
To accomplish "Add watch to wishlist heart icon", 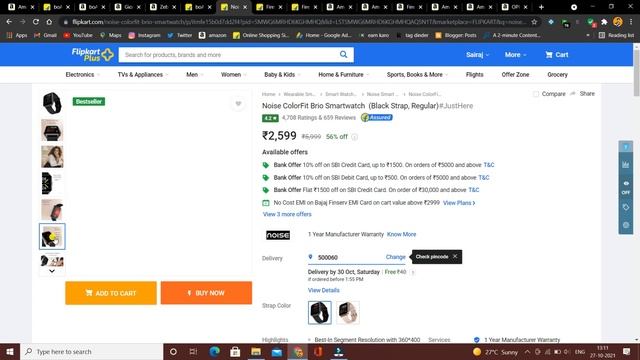I will pos(238,104).
